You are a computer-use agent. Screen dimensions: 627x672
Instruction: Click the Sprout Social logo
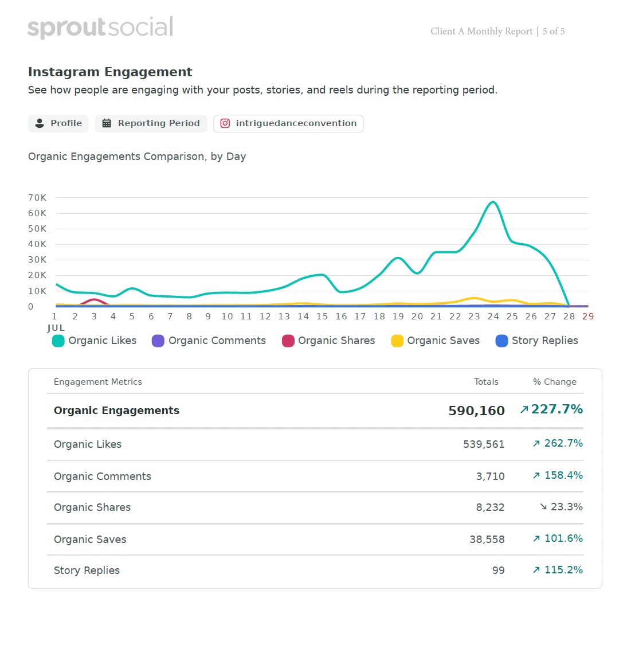100,28
